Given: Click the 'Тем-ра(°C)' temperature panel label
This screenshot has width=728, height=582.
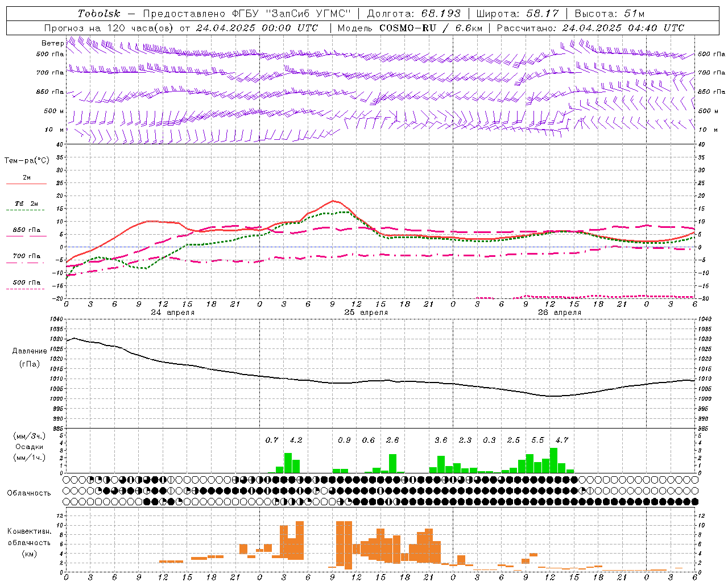Looking at the screenshot, I should [x=27, y=161].
